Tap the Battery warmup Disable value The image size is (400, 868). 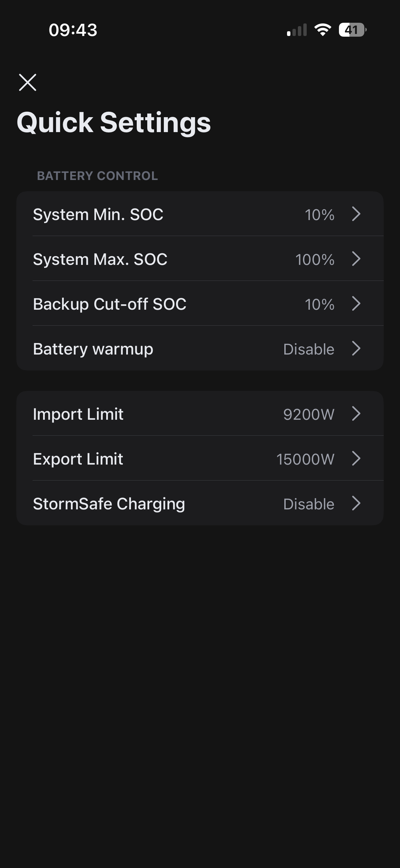click(309, 349)
